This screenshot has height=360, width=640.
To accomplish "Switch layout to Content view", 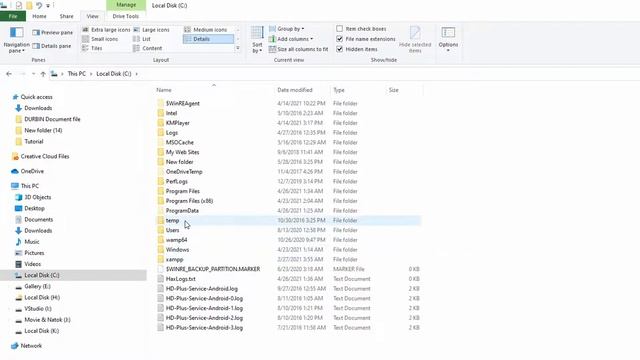I will pyautogui.click(x=148, y=48).
